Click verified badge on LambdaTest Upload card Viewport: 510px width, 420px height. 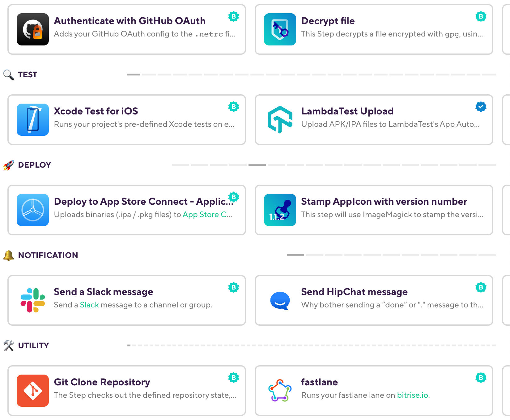(481, 106)
